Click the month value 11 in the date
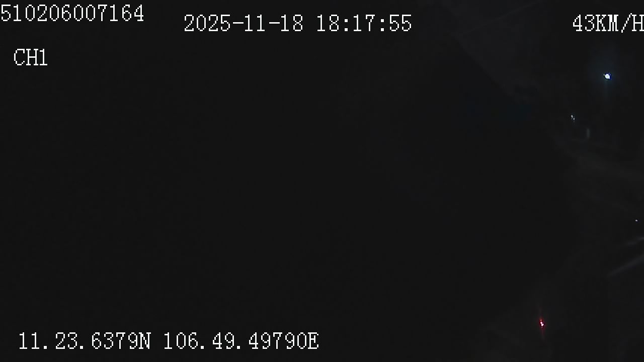The height and width of the screenshot is (362, 644). pos(256,24)
